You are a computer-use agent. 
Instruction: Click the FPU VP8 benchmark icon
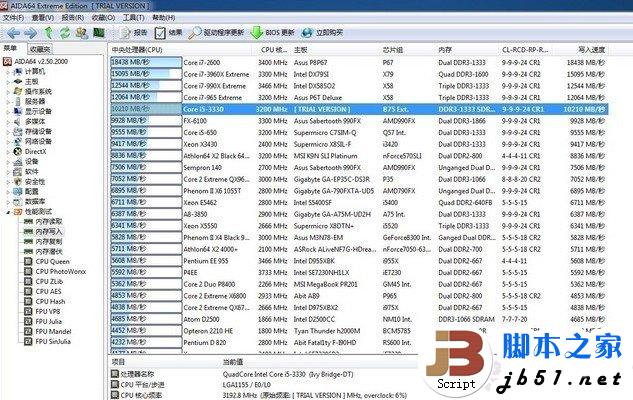tap(28, 311)
